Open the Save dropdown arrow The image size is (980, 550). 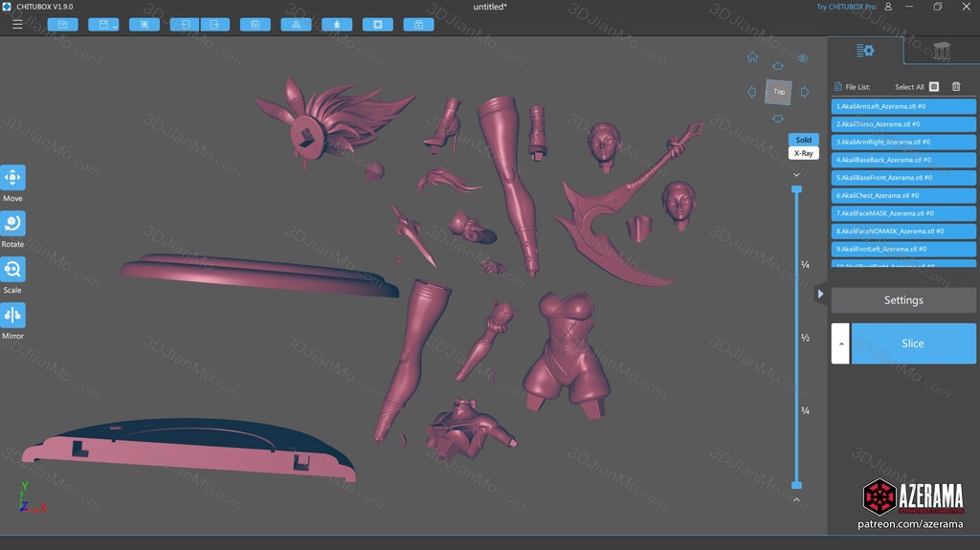point(115,26)
